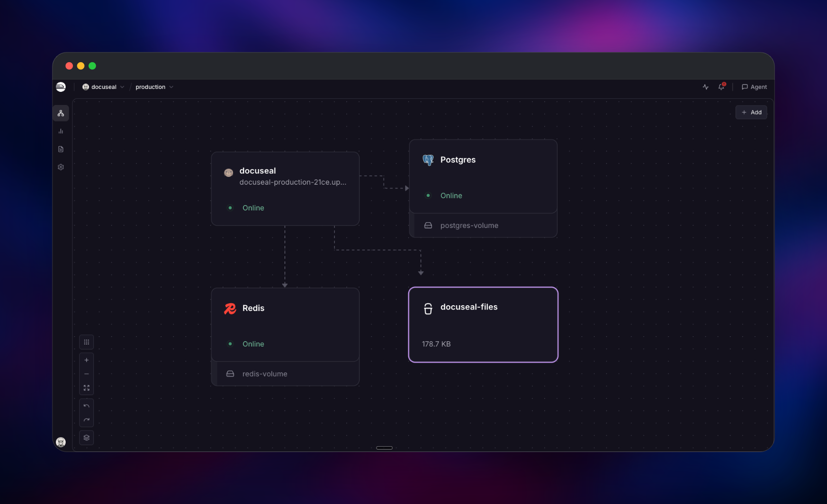827x504 pixels.
Task: Minimize the window with the yellow button
Action: pyautogui.click(x=81, y=66)
